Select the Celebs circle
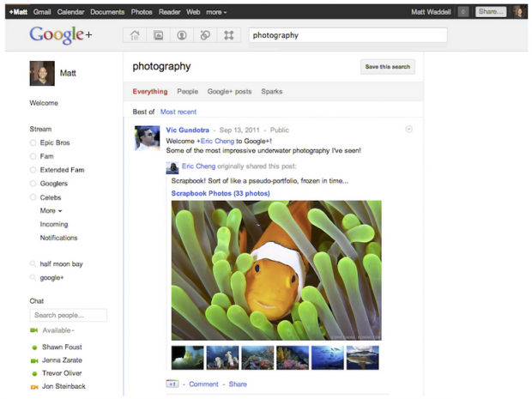This screenshot has height=399, width=532. 51,197
